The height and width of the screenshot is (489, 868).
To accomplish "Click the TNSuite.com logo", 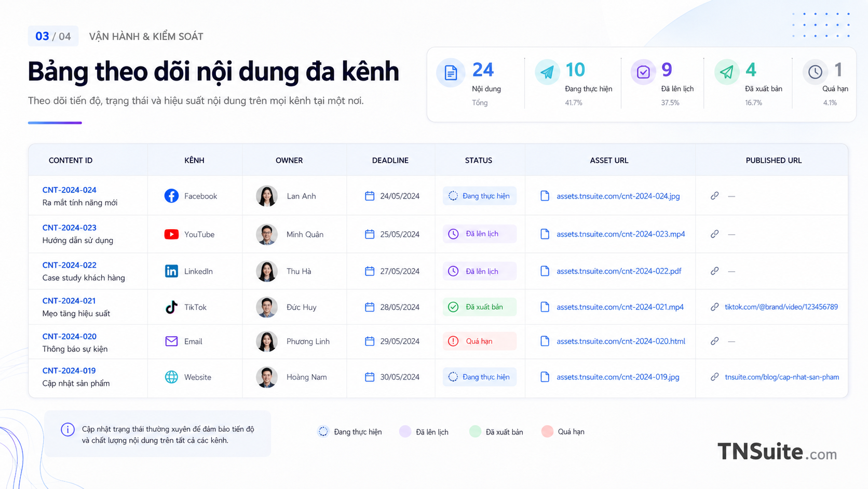I will click(x=777, y=452).
